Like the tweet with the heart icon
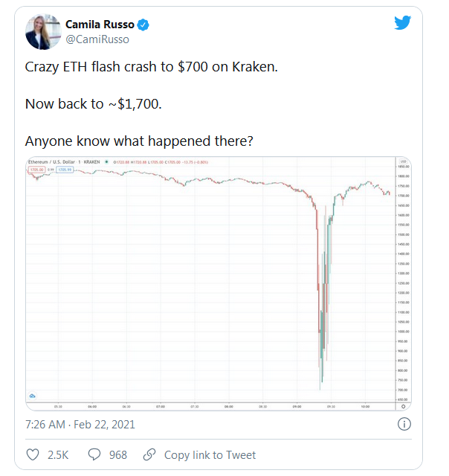Viewport: 449px width, 476px height. tap(33, 454)
